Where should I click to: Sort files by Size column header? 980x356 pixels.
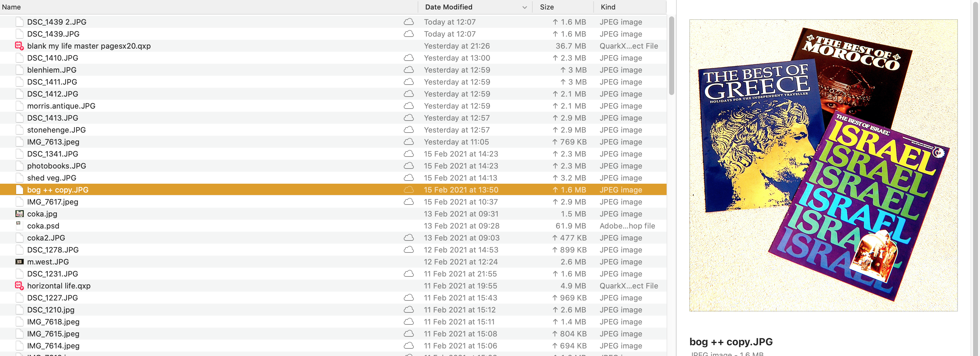[547, 7]
